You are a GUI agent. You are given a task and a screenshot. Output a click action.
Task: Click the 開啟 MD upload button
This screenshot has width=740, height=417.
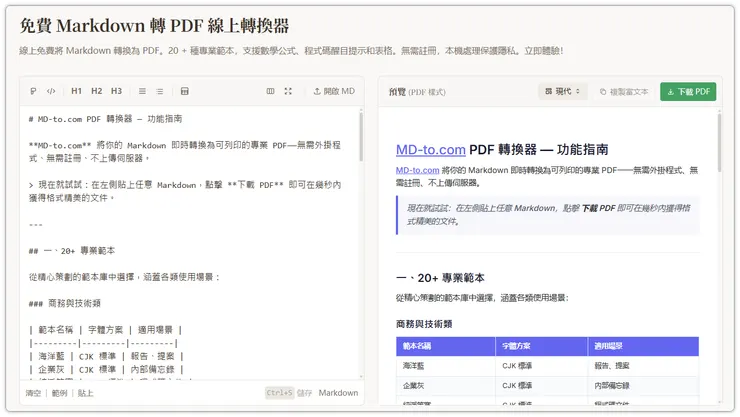334,91
